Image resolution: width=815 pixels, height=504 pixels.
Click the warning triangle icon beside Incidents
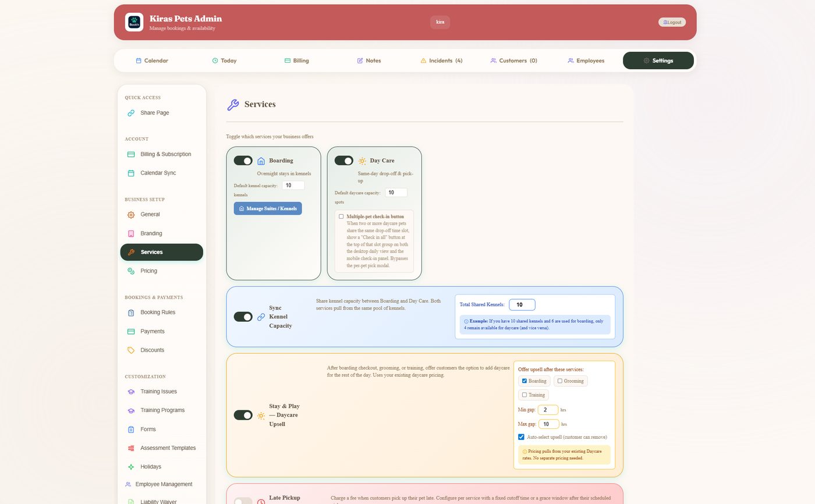pos(423,61)
